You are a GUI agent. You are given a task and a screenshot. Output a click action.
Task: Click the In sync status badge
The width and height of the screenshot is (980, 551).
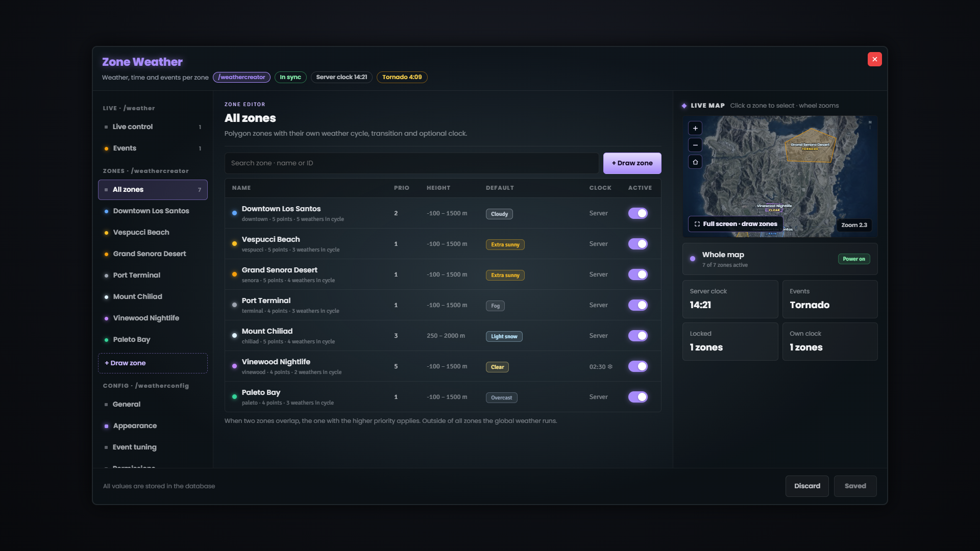coord(290,77)
